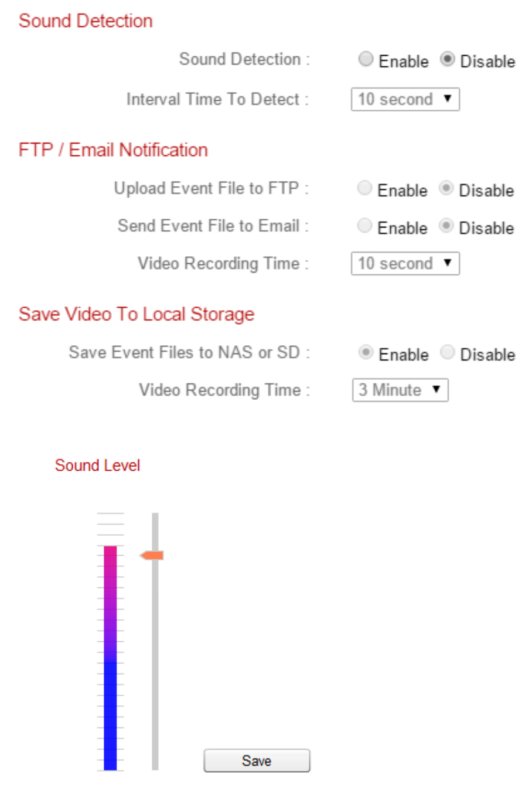Enable the Sound Detection radio option
Screen dimensions: 532x806
[x=366, y=59]
